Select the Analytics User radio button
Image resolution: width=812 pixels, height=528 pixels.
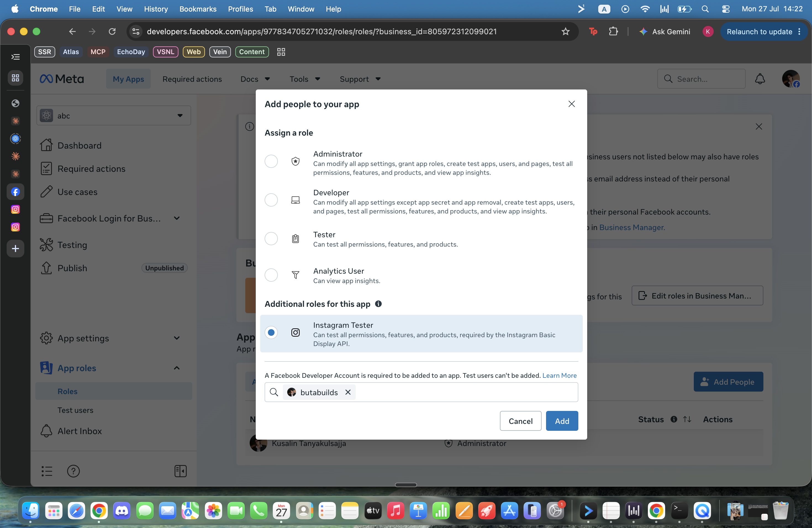(271, 275)
